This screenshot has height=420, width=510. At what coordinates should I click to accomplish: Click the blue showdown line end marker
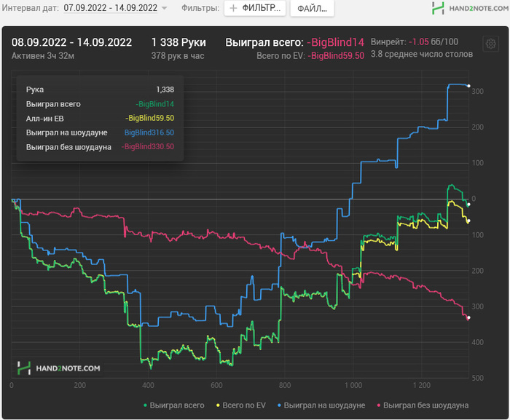(468, 86)
